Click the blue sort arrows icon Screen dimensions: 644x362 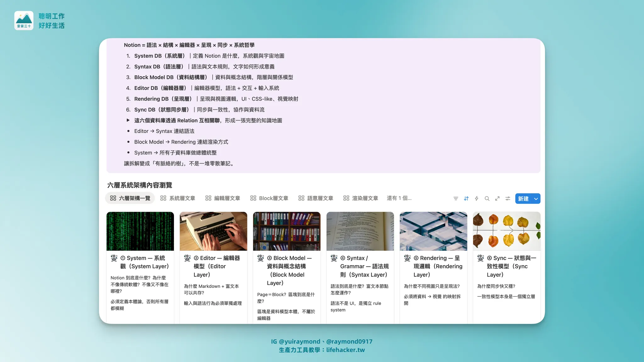[x=466, y=199]
